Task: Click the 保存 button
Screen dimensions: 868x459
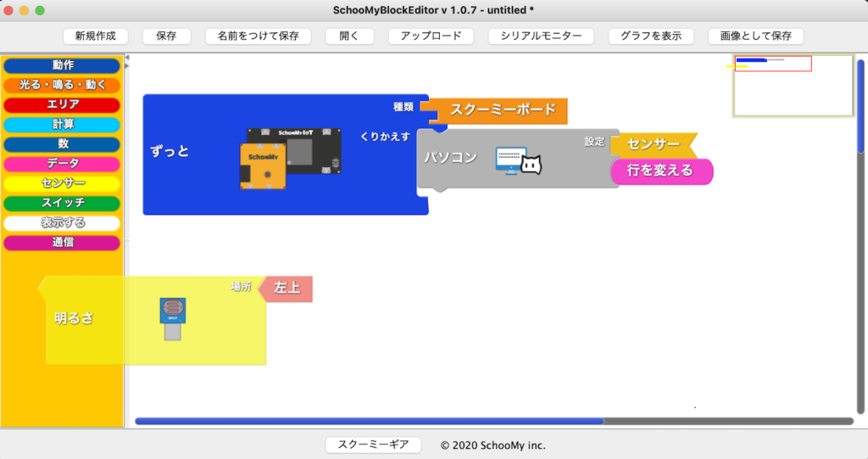Action: (166, 36)
